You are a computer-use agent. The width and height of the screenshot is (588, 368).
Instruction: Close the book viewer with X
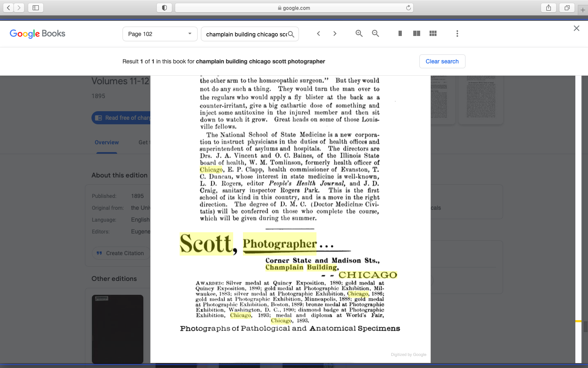pos(576,28)
